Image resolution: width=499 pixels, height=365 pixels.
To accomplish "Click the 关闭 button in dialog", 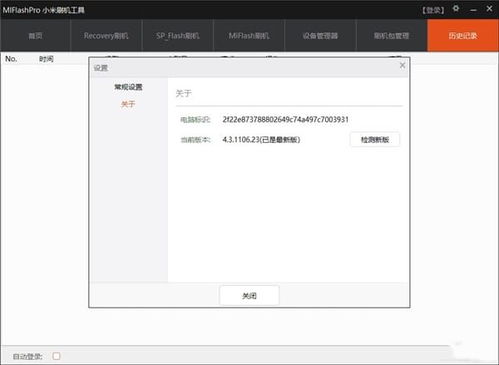I will click(x=249, y=296).
